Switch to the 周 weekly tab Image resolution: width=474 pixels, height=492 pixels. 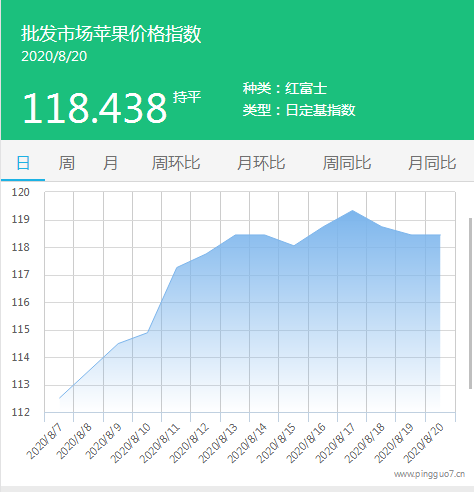tap(66, 163)
